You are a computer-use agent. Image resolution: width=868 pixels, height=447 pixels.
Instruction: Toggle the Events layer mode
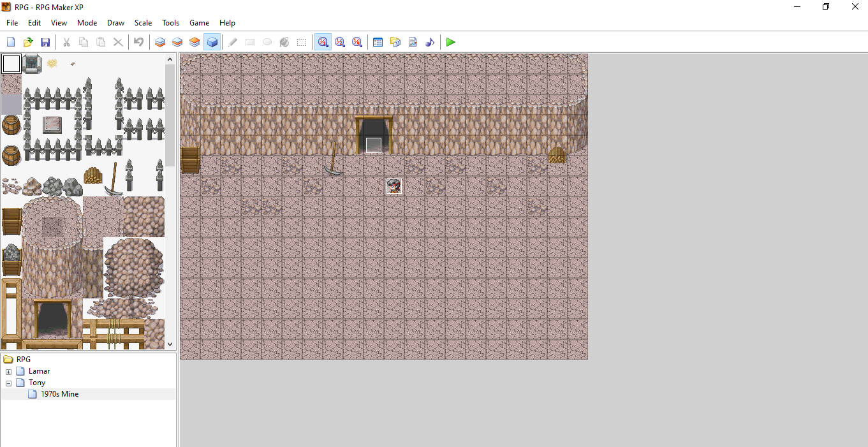coord(212,42)
